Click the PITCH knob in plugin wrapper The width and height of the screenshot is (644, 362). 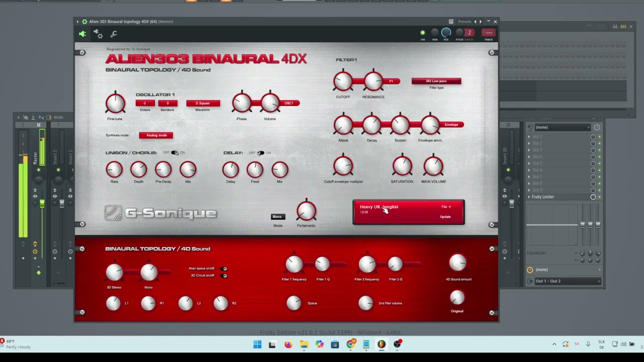(459, 33)
